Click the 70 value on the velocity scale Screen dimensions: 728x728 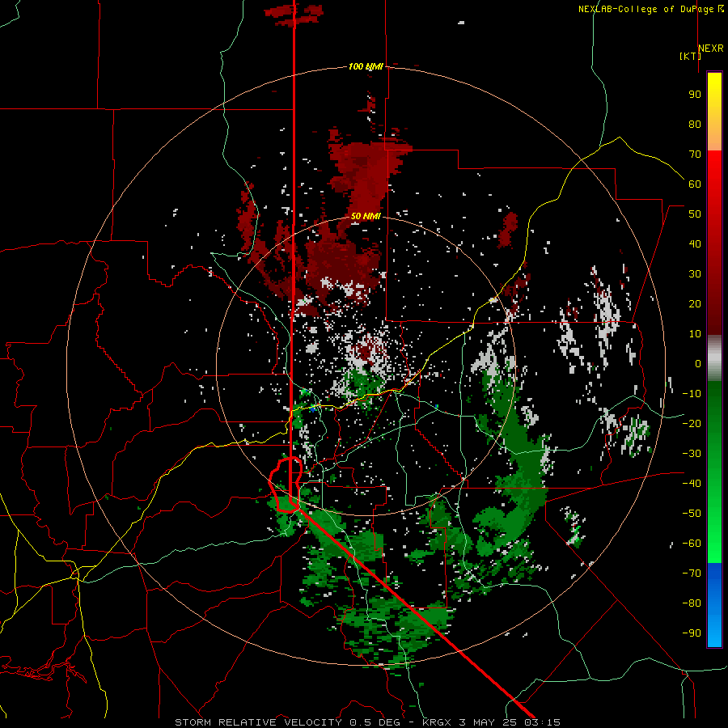point(695,154)
